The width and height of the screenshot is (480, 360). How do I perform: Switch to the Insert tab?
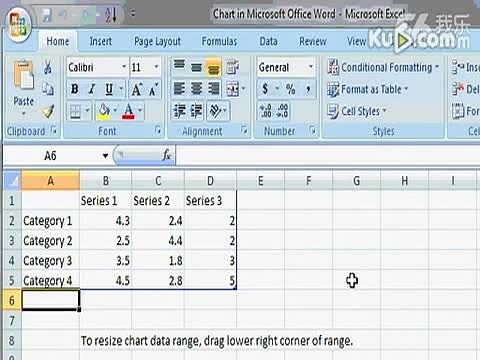click(x=101, y=41)
